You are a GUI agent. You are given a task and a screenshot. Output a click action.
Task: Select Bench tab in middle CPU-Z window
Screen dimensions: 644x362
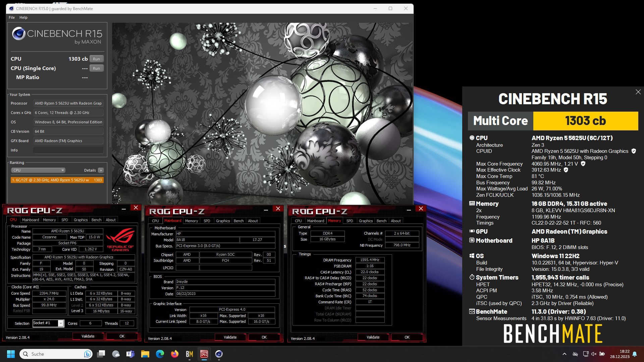click(x=238, y=221)
